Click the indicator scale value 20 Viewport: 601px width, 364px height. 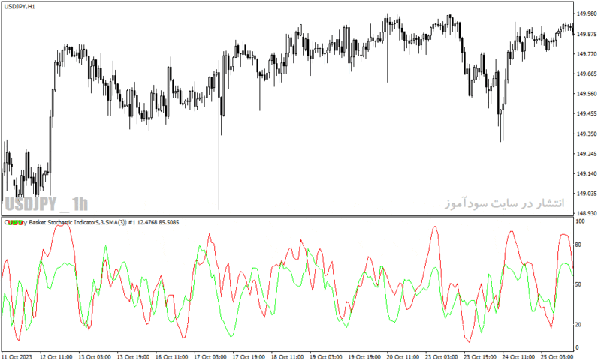[578, 324]
